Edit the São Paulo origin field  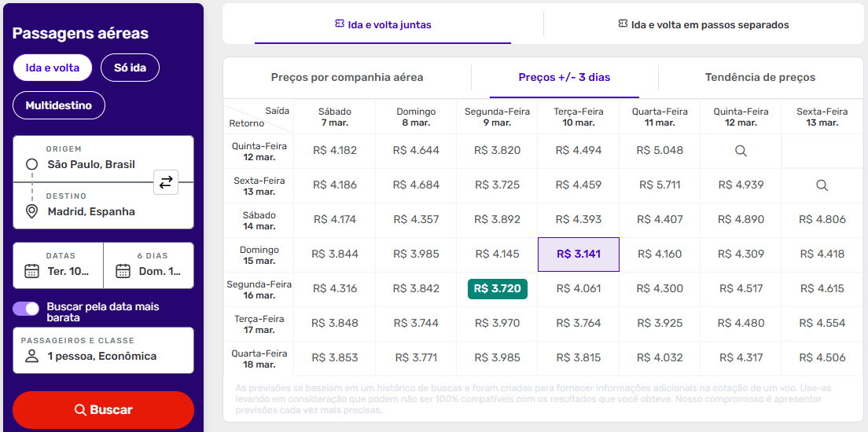(x=91, y=164)
